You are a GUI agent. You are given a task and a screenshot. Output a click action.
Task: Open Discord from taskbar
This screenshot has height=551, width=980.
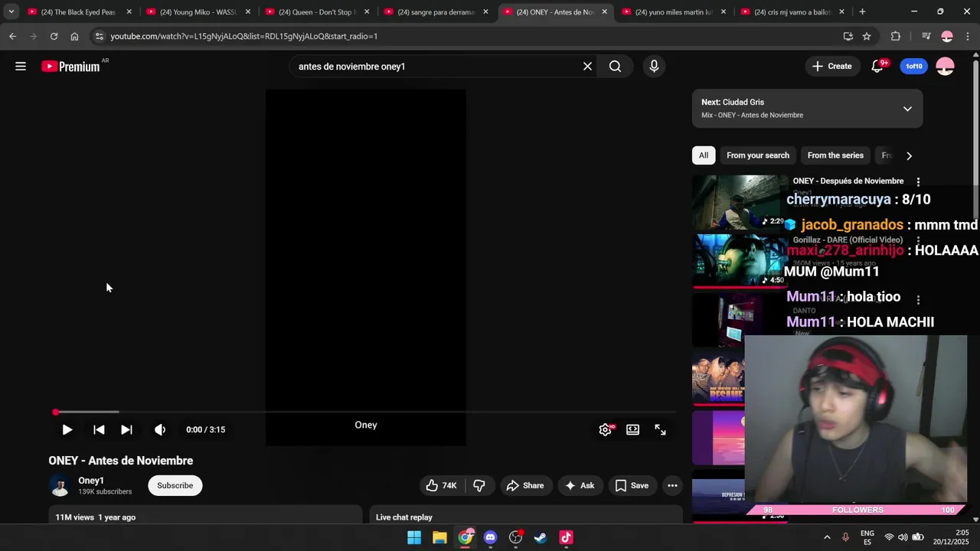[x=490, y=537]
